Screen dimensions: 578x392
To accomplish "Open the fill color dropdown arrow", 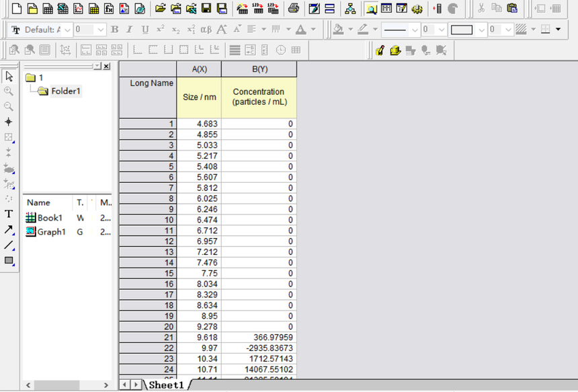I will coord(350,30).
